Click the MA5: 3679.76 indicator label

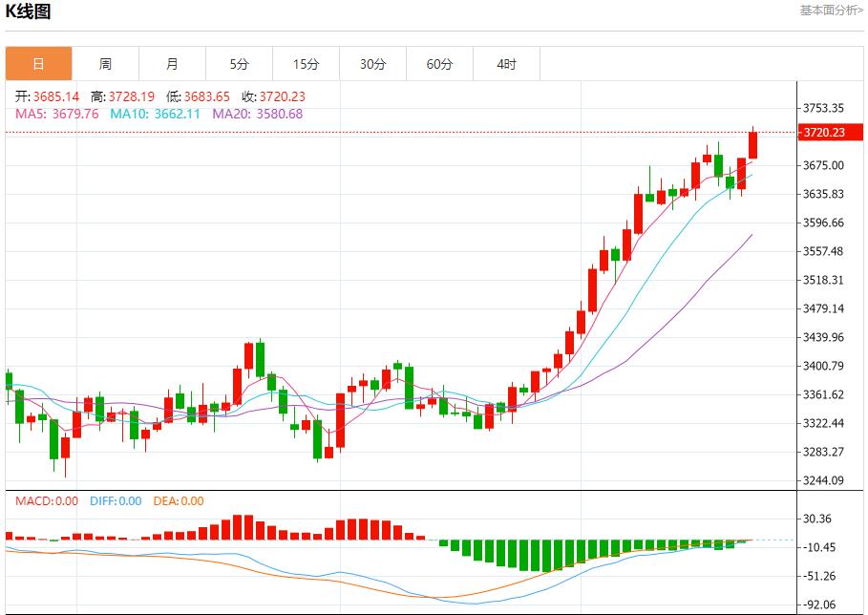point(56,114)
